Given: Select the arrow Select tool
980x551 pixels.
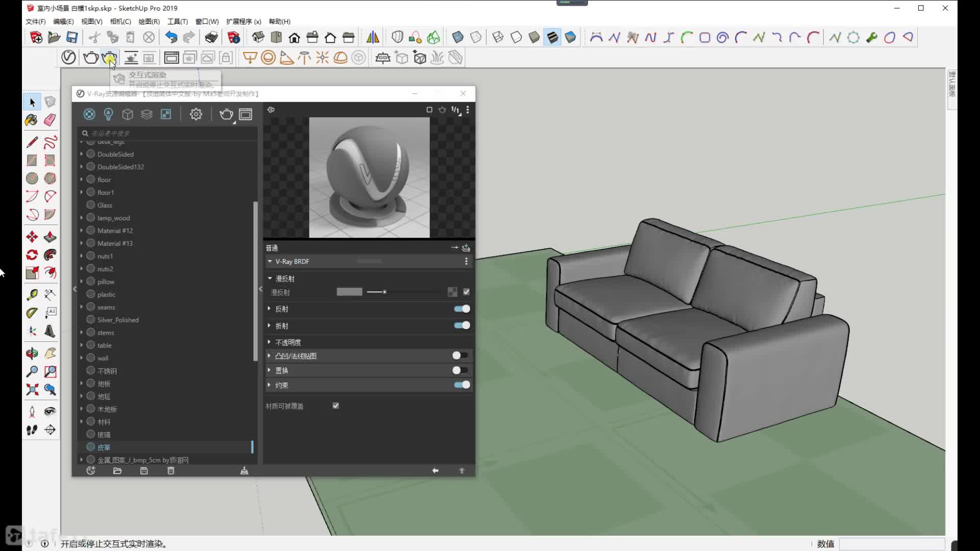Looking at the screenshot, I should coord(32,103).
